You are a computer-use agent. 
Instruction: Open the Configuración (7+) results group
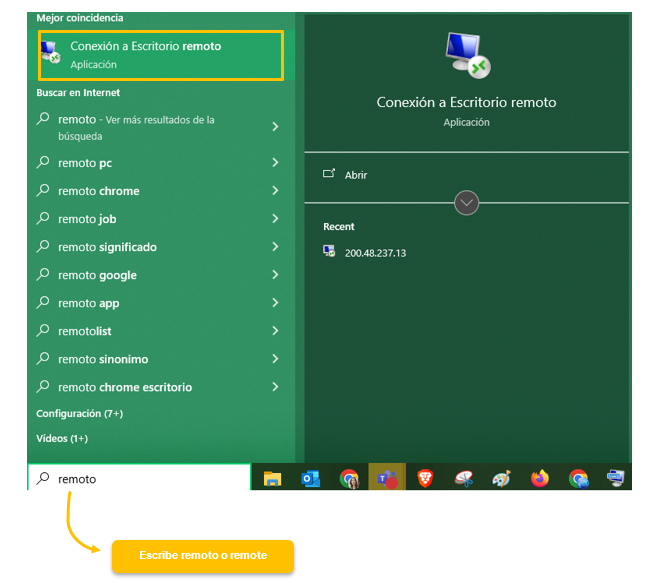point(80,414)
